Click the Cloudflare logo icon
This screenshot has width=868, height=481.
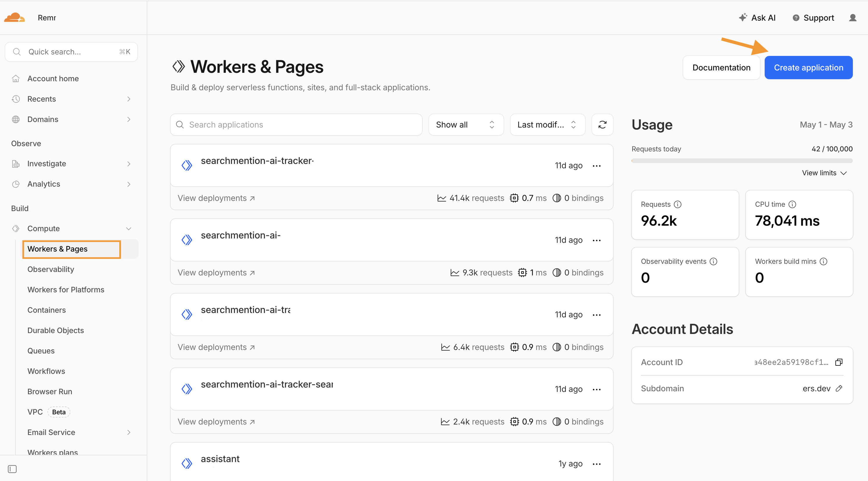click(14, 17)
